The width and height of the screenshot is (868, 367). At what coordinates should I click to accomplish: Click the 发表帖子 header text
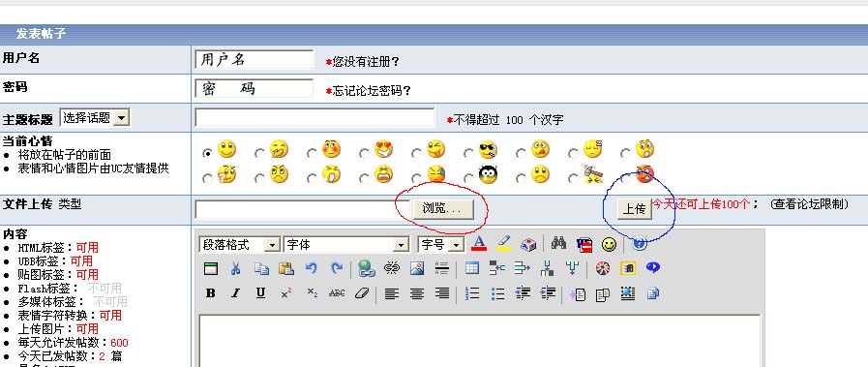point(42,34)
